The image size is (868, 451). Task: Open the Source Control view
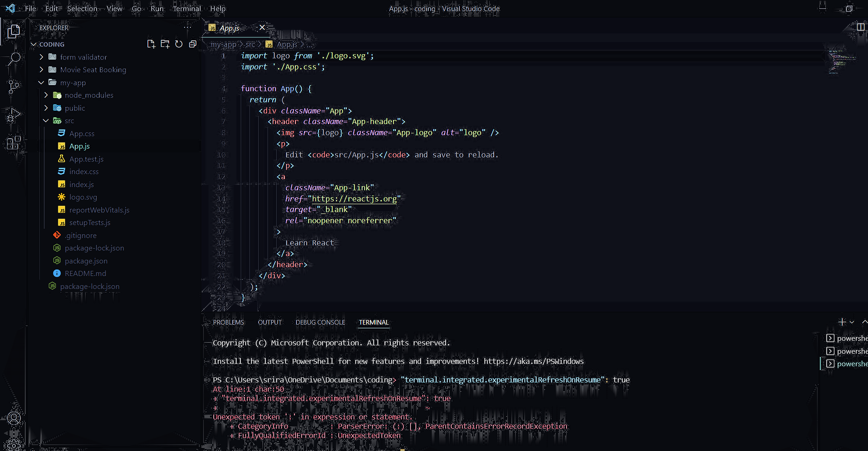point(13,87)
